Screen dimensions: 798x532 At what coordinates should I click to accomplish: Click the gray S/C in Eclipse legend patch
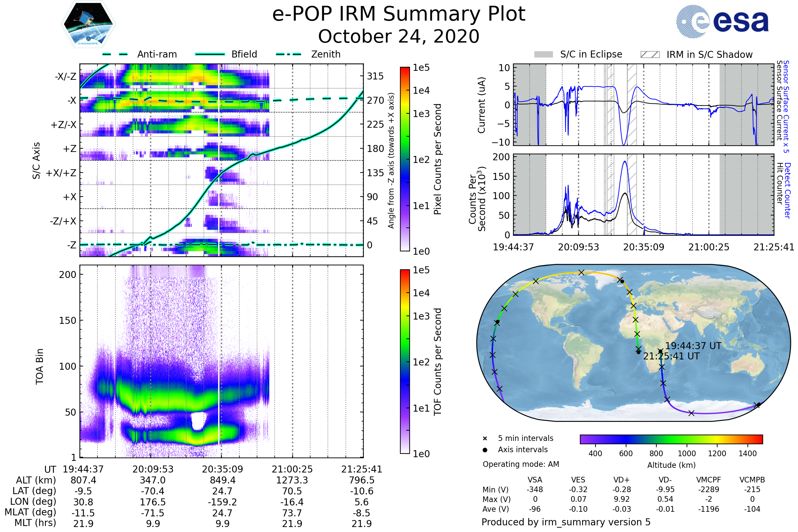543,55
